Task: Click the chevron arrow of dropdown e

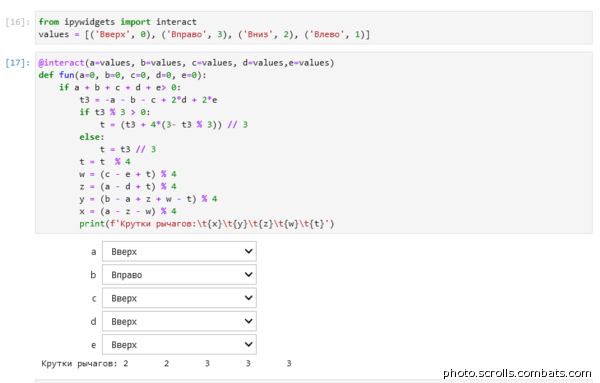Action: 248,345
